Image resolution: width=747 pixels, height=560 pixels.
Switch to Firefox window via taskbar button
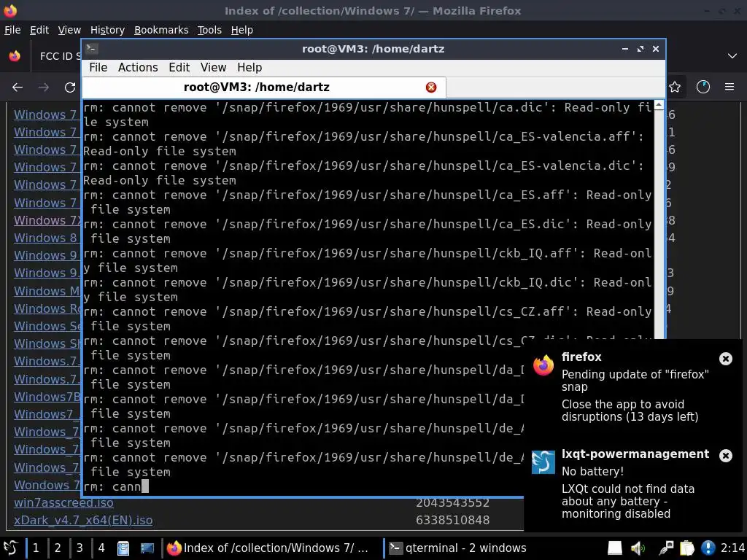tap(271, 548)
